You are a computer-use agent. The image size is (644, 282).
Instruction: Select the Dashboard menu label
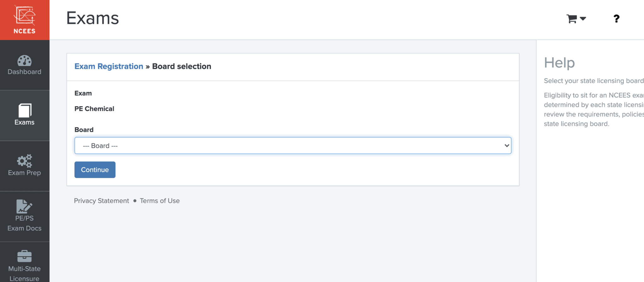[25, 72]
